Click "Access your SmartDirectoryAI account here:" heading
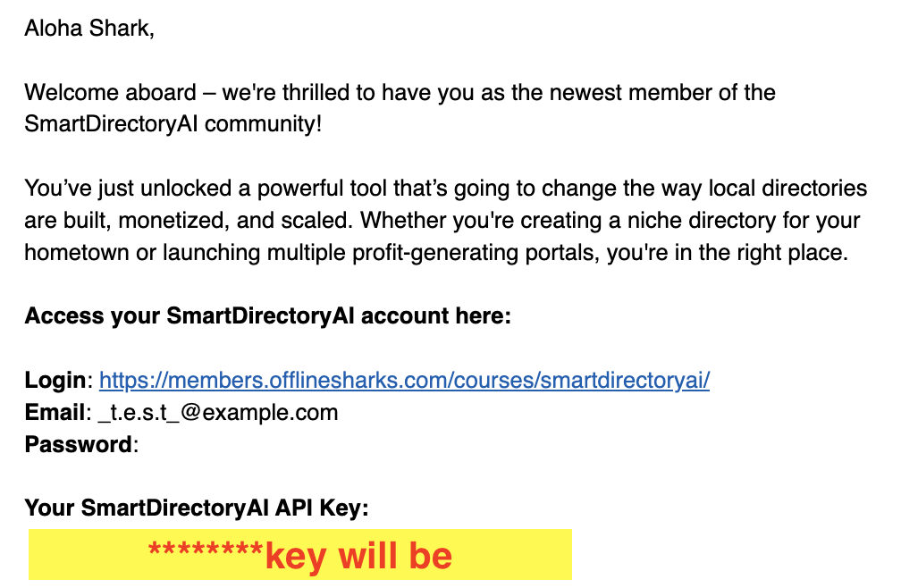The height and width of the screenshot is (588, 901). pyautogui.click(x=267, y=316)
